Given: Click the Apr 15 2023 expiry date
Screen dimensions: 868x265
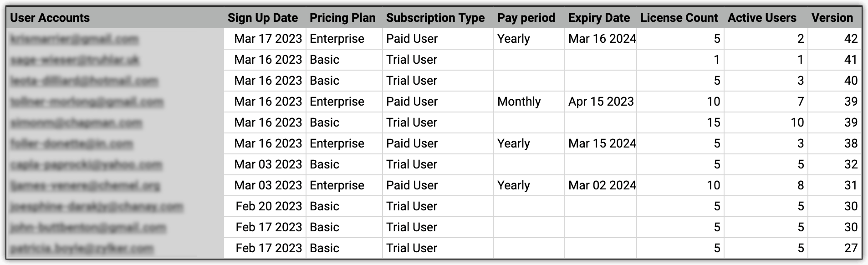Looking at the screenshot, I should click(x=601, y=102).
